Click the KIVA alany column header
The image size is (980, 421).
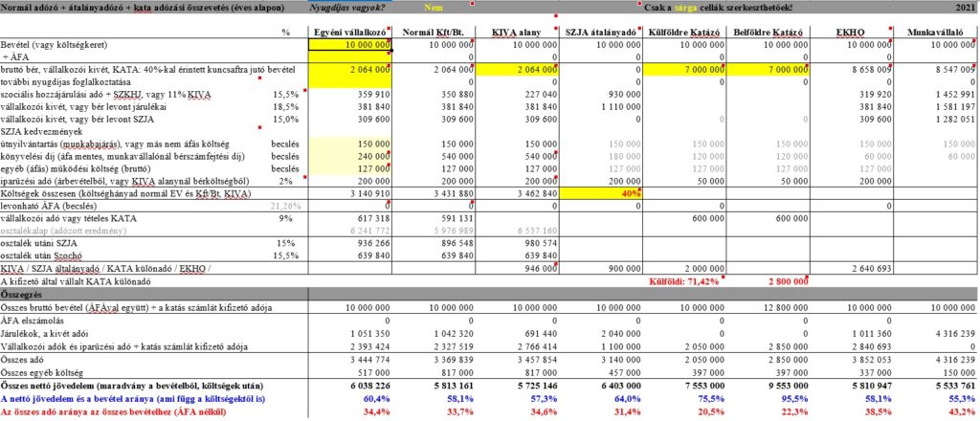[517, 32]
